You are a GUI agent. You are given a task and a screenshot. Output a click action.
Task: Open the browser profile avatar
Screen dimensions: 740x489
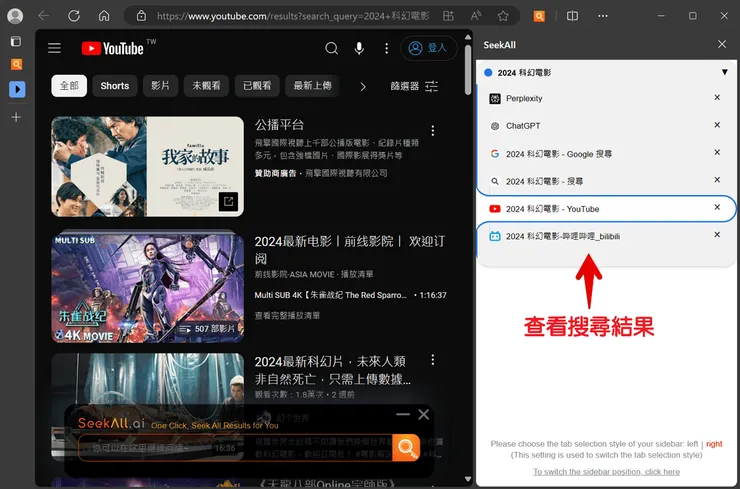coord(15,16)
